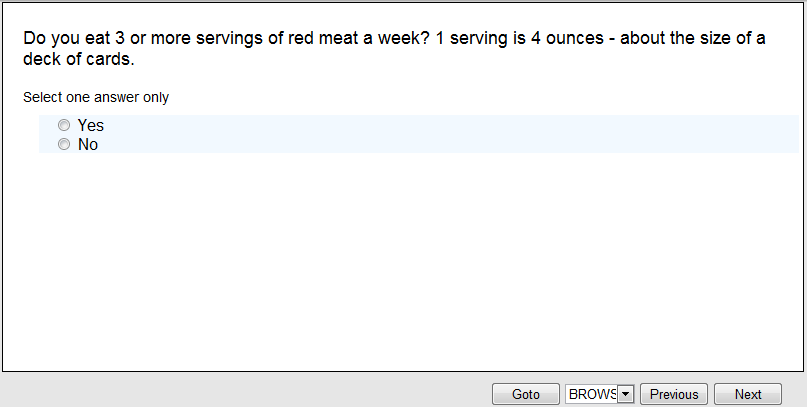Viewport: 807px width, 407px height.
Task: Select the "Yes" radio button
Action: tap(64, 126)
